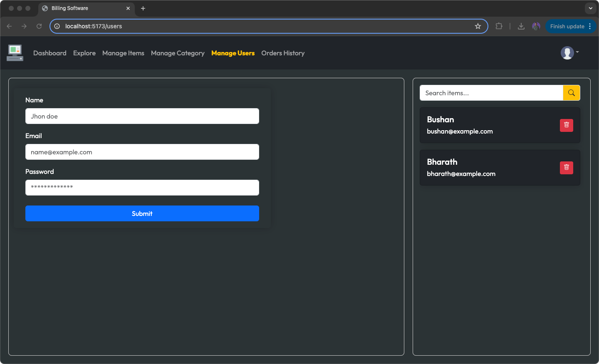
Task: Focus the Name input field
Action: tap(142, 116)
